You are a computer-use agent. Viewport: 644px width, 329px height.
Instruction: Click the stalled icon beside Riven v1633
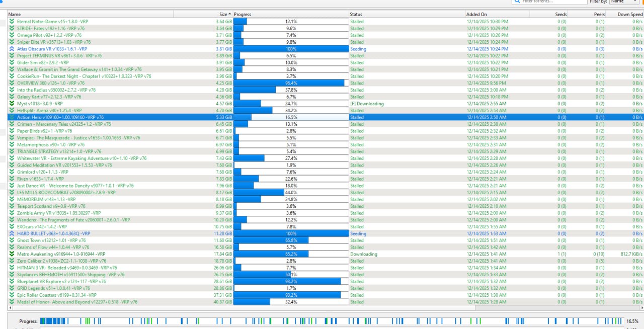coord(12,179)
